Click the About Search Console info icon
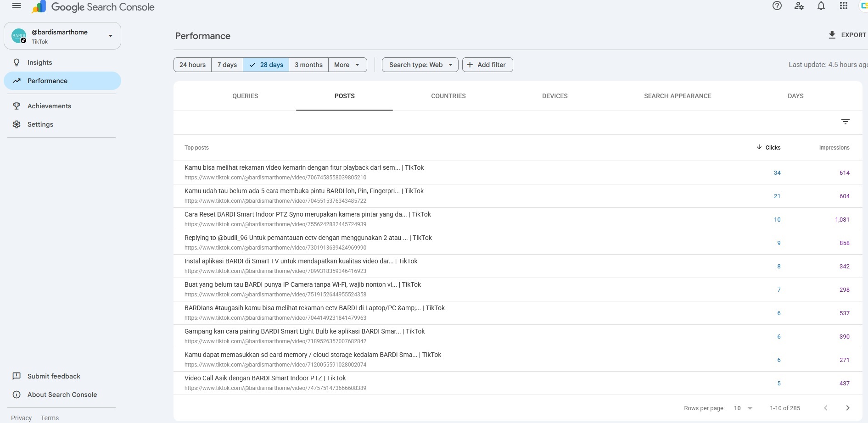868x423 pixels. (x=17, y=395)
